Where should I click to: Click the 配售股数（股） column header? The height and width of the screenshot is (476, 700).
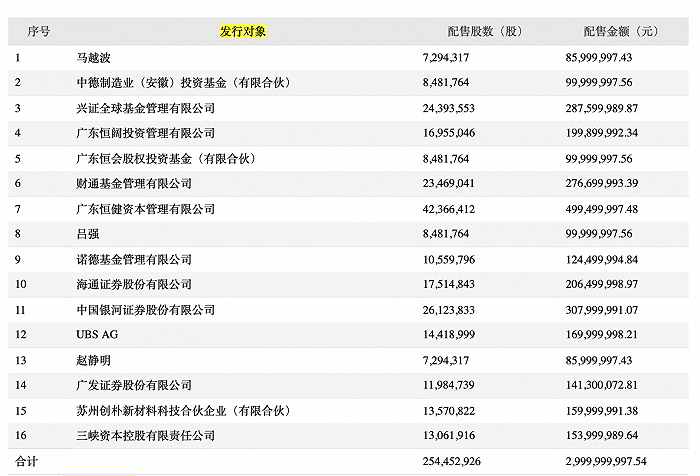point(484,31)
